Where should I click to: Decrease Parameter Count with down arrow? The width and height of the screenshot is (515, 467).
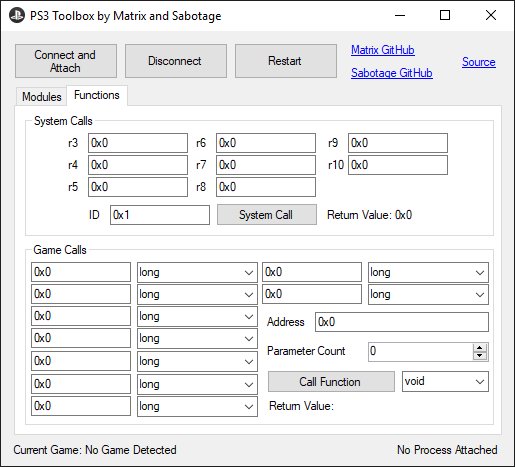480,356
